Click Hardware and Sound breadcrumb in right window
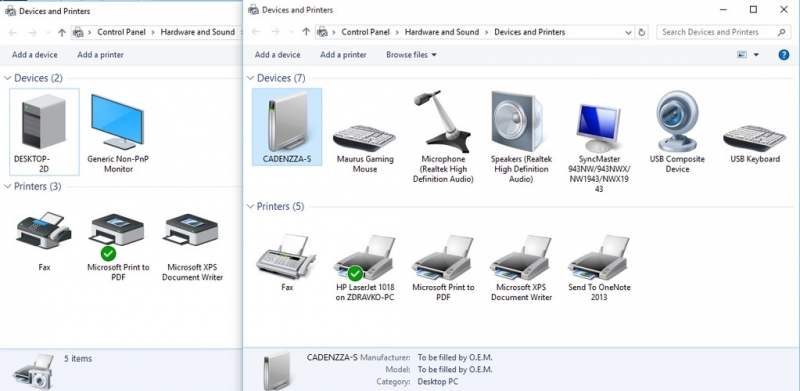800x391 pixels. click(x=442, y=32)
